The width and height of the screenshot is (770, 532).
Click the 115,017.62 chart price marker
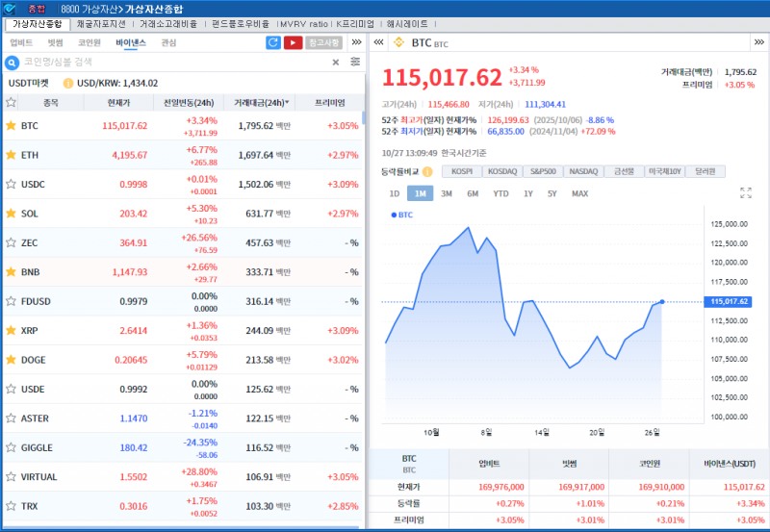point(729,301)
